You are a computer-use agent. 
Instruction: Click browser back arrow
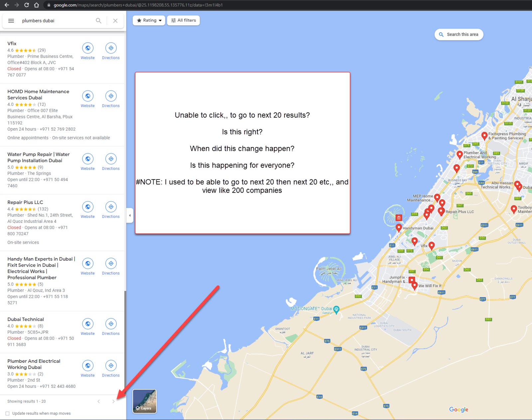pyautogui.click(x=7, y=5)
